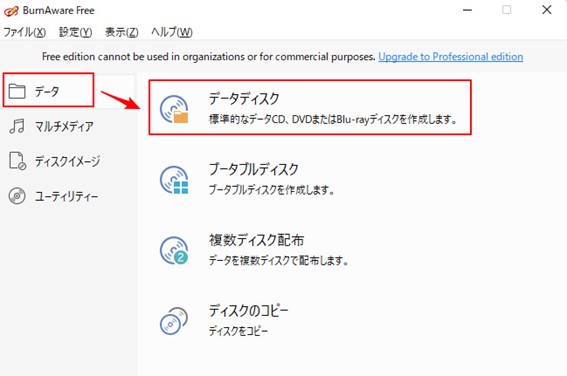Open the ファイル menu

click(25, 32)
